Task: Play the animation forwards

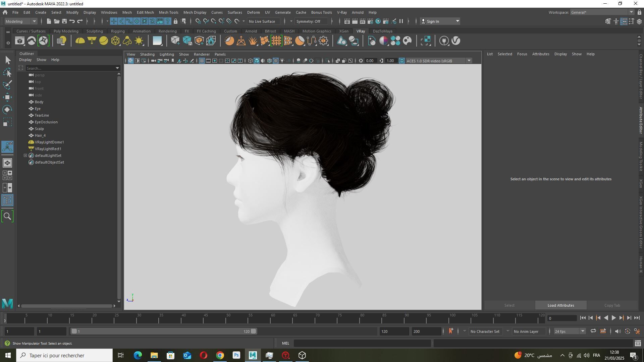Action: pos(613,318)
